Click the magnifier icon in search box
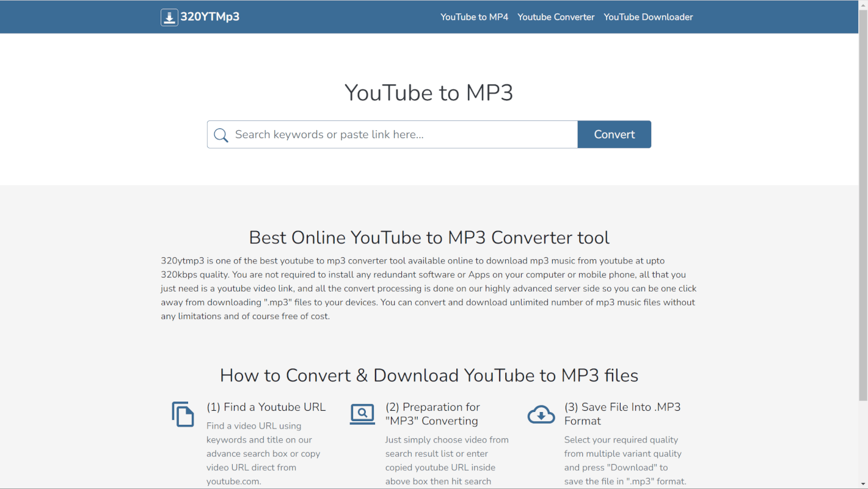868x489 pixels. click(221, 135)
